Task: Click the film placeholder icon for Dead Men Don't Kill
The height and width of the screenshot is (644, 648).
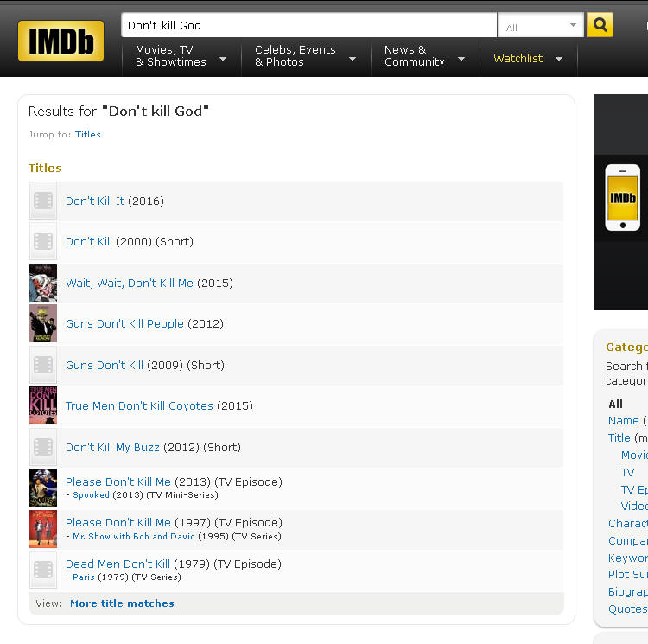Action: [x=43, y=570]
